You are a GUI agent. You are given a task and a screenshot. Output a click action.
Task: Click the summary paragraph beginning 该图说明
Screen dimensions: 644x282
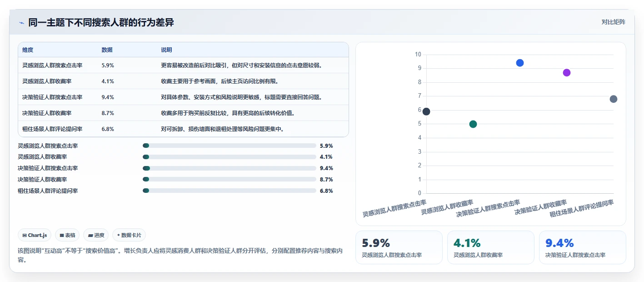[180, 255]
